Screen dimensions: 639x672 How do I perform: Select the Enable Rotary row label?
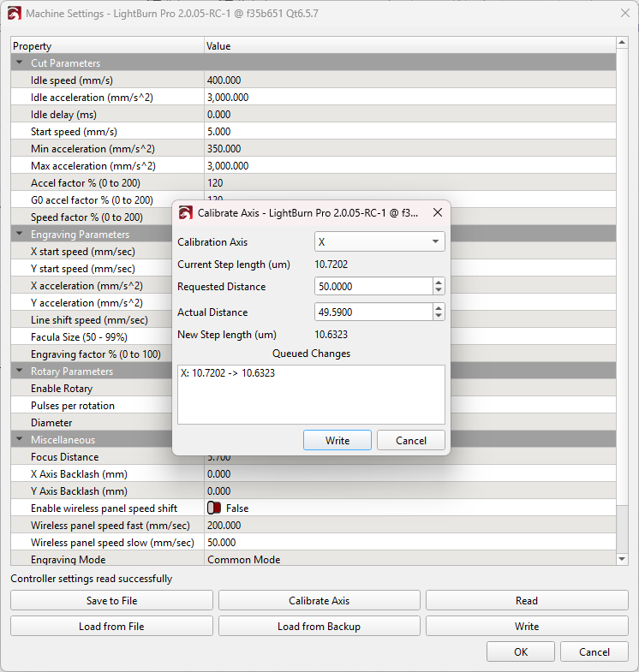[62, 389]
